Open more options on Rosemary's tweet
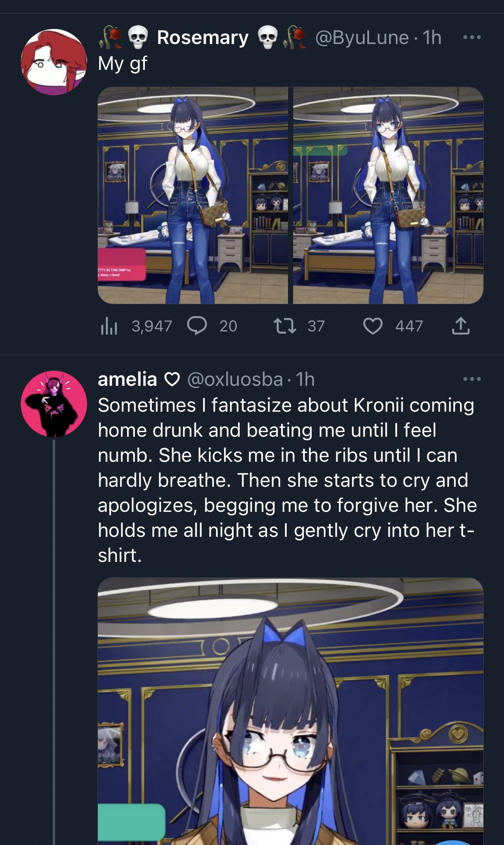504x845 pixels. [472, 37]
